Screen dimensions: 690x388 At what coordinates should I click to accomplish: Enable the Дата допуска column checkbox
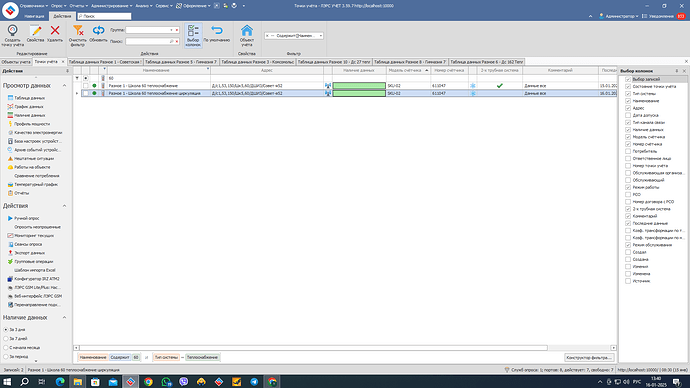[x=628, y=115]
